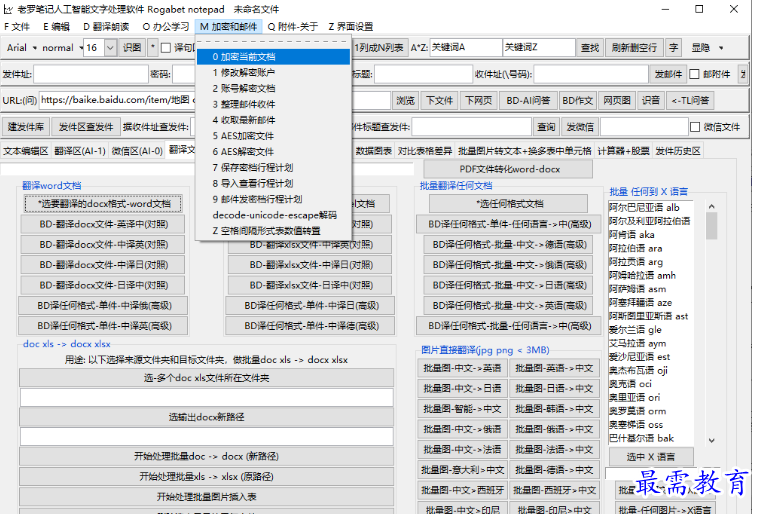This screenshot has width=757, height=514.
Task: Click the BD-AI问答 button
Action: tap(528, 100)
